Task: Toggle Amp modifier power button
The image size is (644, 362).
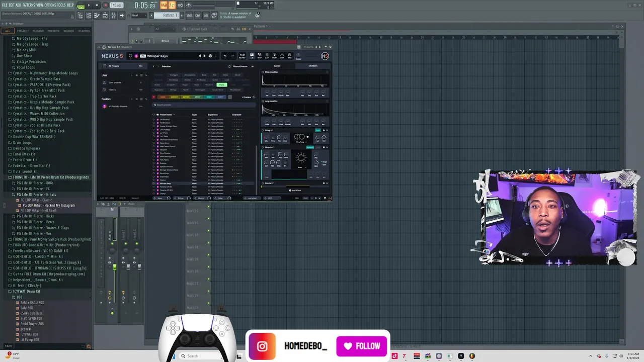Action: [263, 101]
